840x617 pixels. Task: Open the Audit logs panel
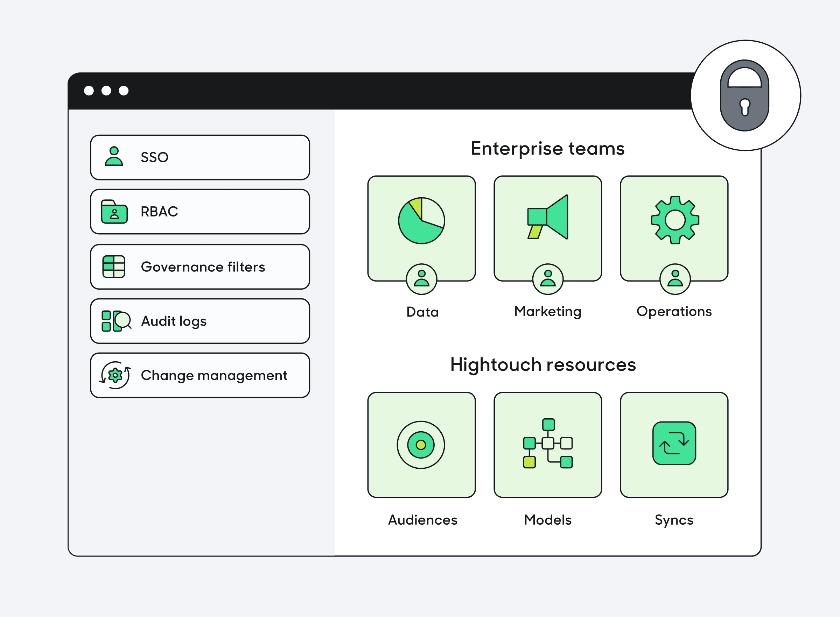point(200,320)
